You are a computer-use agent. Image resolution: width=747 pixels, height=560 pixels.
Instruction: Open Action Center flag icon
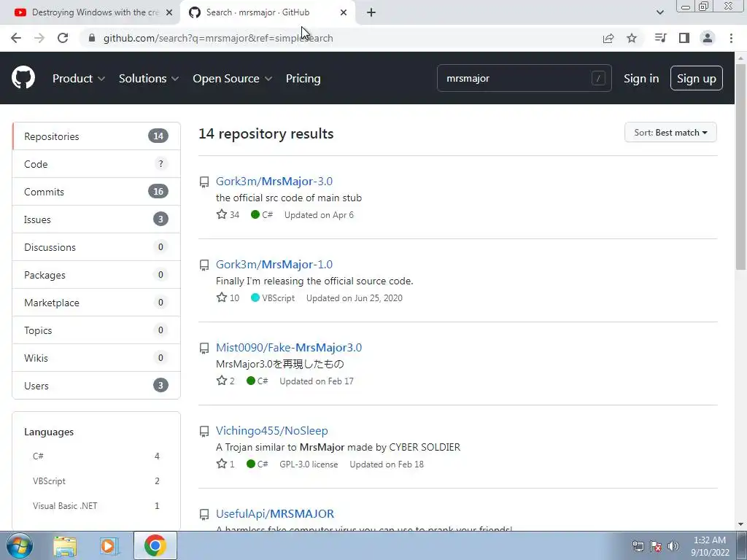(x=656, y=546)
